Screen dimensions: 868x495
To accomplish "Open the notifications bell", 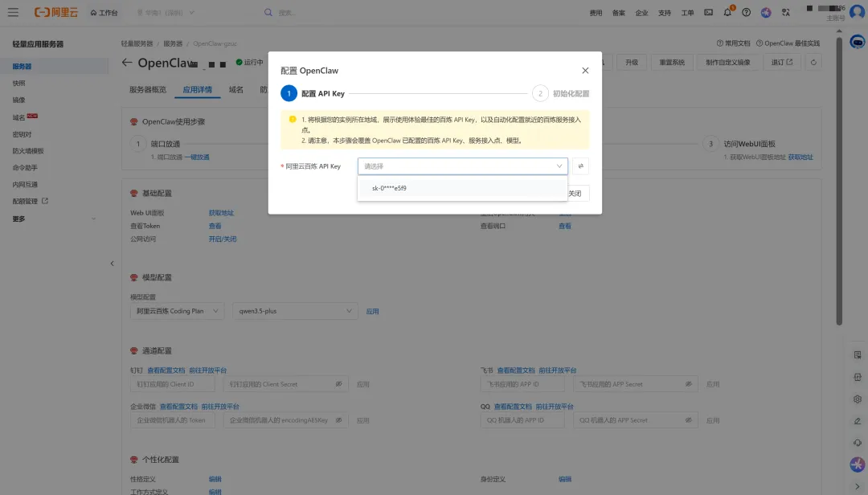I will 727,12.
